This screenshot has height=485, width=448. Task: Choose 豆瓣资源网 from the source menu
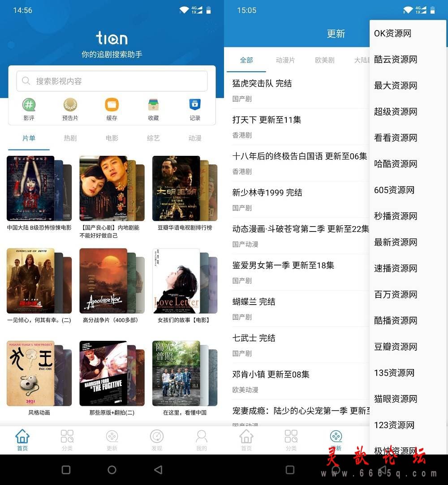408,347
